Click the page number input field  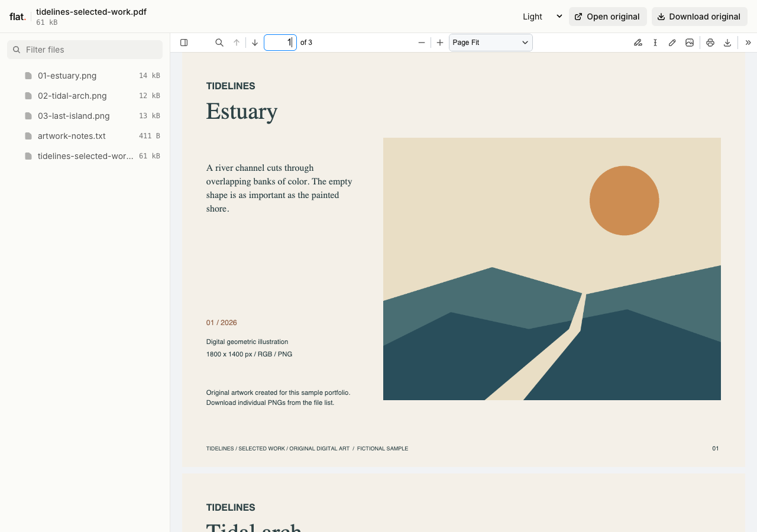[280, 43]
